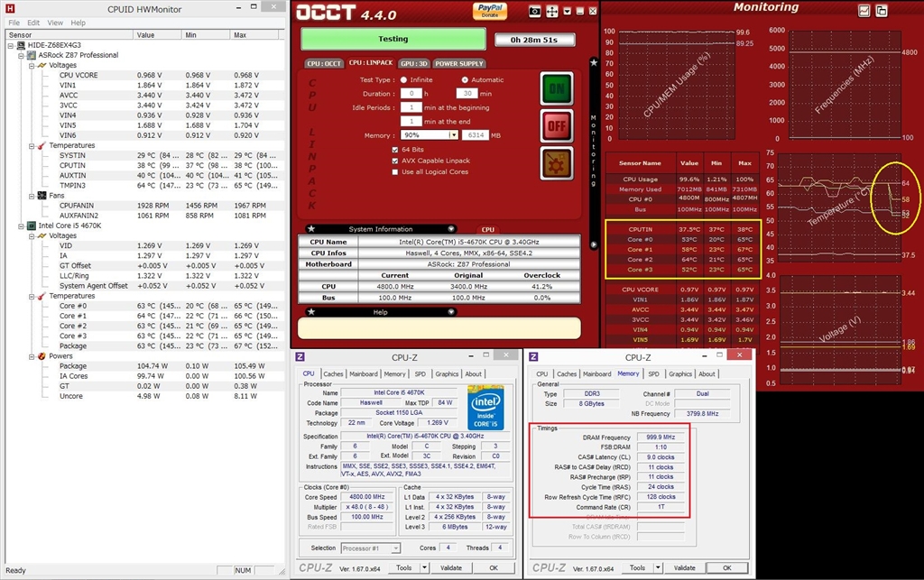Click the arrow on the Monitoring sidebar strip
This screenshot has width=924, height=580.
(x=594, y=244)
